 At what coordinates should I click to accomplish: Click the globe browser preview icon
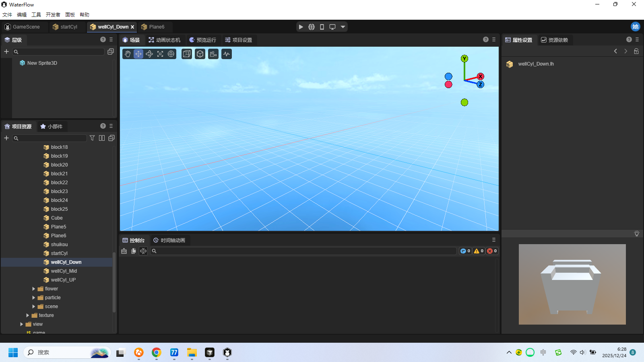(x=312, y=27)
